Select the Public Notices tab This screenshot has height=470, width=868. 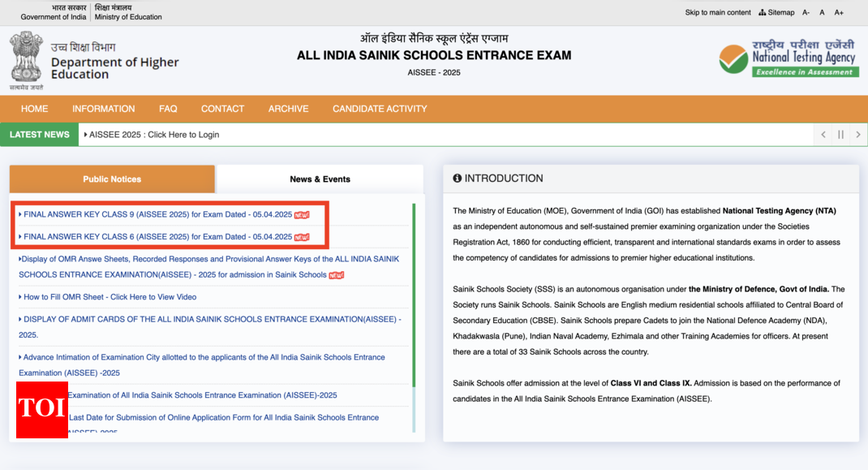[x=112, y=179]
